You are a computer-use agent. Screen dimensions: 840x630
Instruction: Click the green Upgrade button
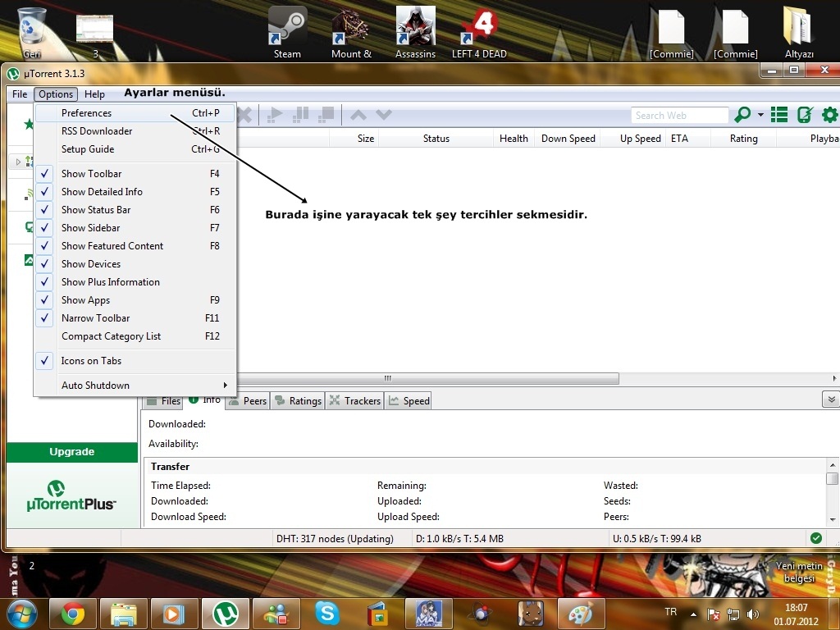point(72,452)
